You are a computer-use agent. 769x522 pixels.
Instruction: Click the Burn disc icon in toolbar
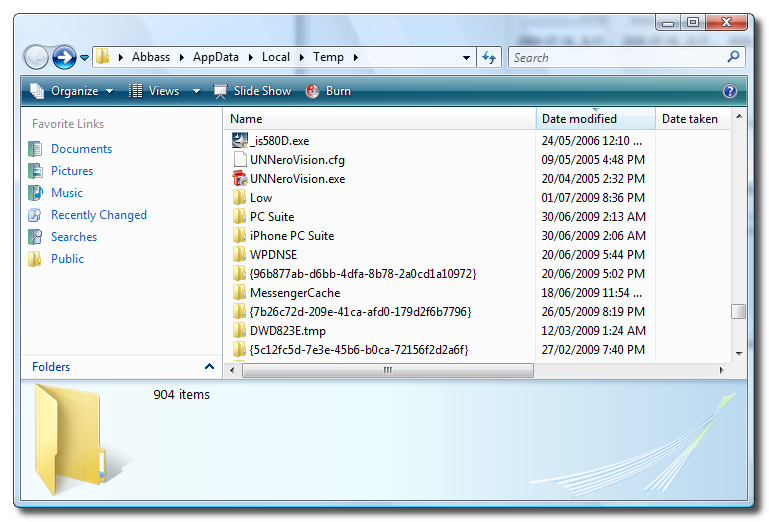pyautogui.click(x=312, y=91)
